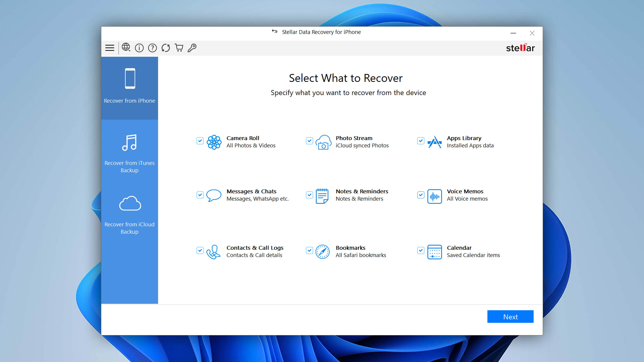Click the 'Installed Apps data' text
644x362 pixels.
[470, 145]
